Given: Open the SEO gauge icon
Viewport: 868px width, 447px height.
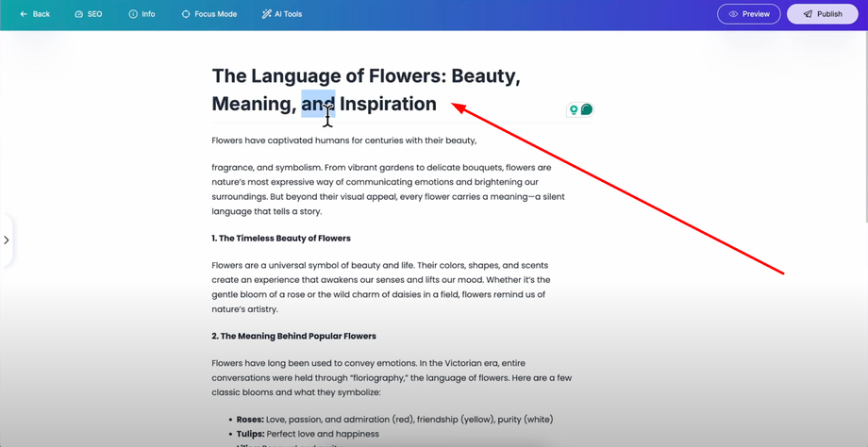Looking at the screenshot, I should coord(78,14).
